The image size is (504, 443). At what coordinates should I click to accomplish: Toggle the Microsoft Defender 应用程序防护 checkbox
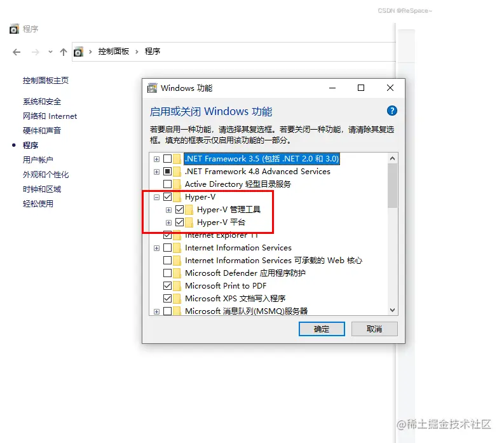point(167,273)
